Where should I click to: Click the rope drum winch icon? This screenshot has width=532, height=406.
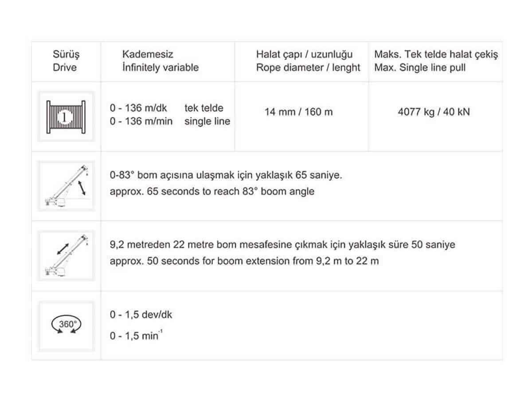point(66,116)
